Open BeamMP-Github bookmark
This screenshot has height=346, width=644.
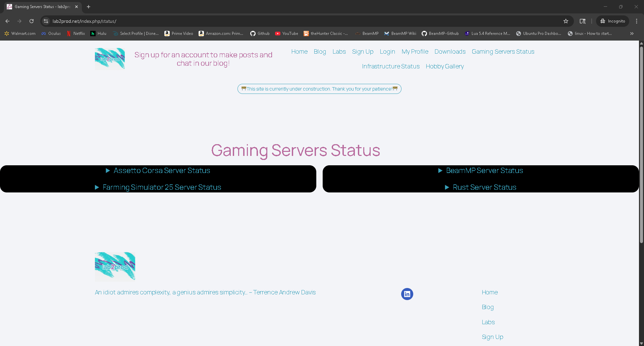(440, 34)
